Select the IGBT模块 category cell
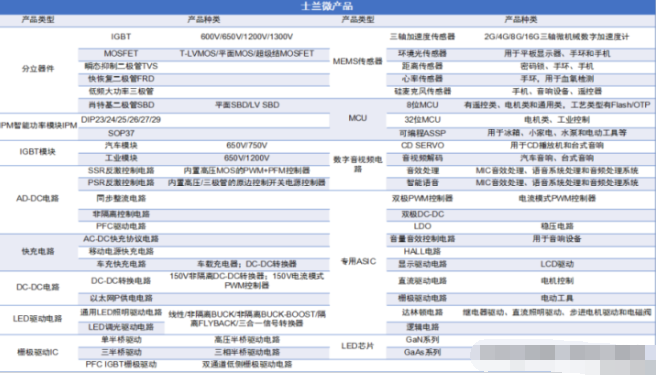Viewport: 656px width, 375px height. [x=38, y=152]
